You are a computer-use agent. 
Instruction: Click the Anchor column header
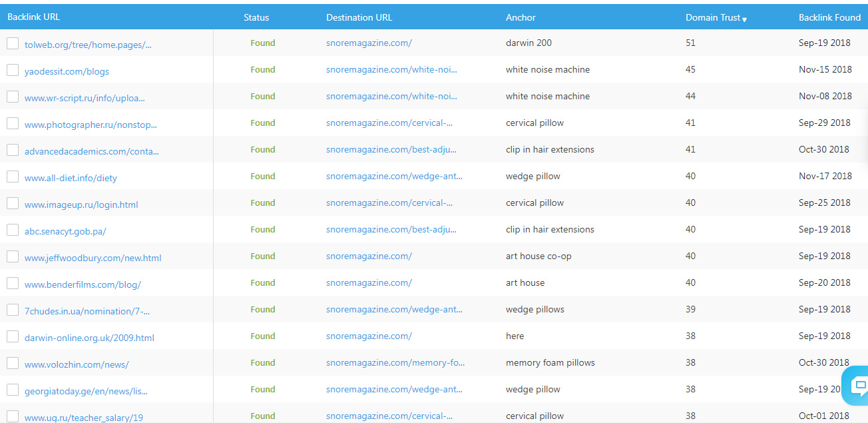(x=521, y=17)
